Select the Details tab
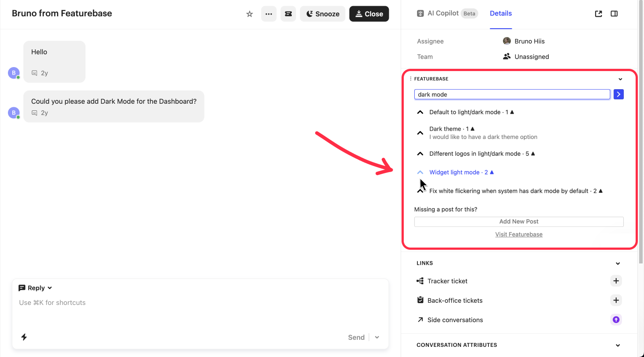This screenshot has height=357, width=644. [x=501, y=13]
